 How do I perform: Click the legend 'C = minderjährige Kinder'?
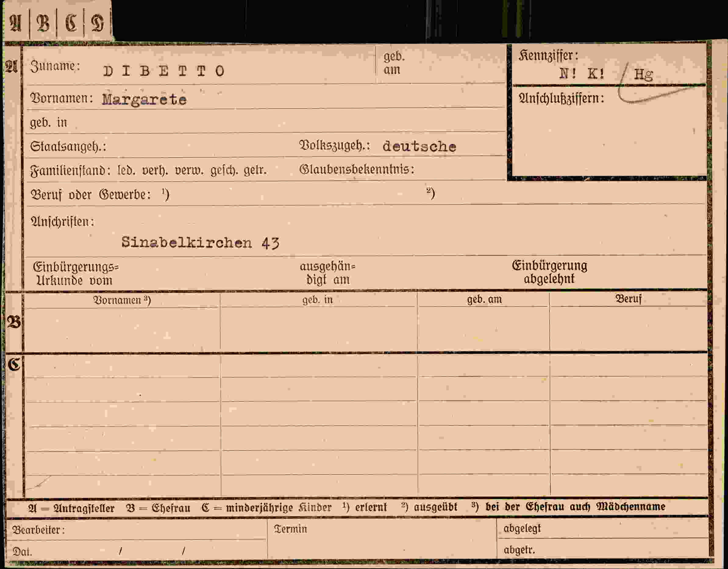click(267, 508)
